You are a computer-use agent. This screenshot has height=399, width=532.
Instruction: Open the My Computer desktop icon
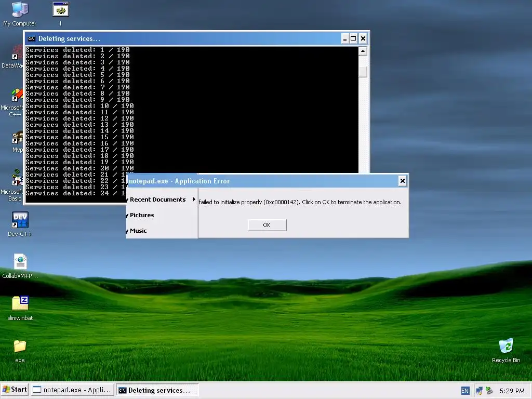20,14
